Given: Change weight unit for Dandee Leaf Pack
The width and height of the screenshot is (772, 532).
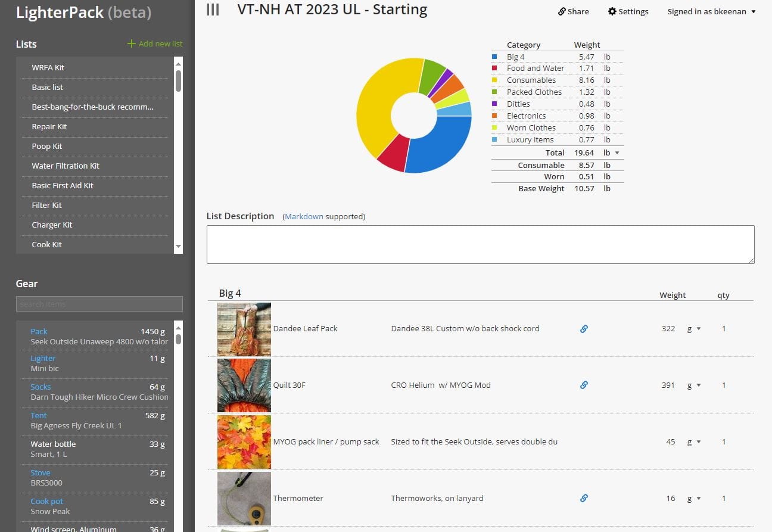Looking at the screenshot, I should (x=694, y=329).
